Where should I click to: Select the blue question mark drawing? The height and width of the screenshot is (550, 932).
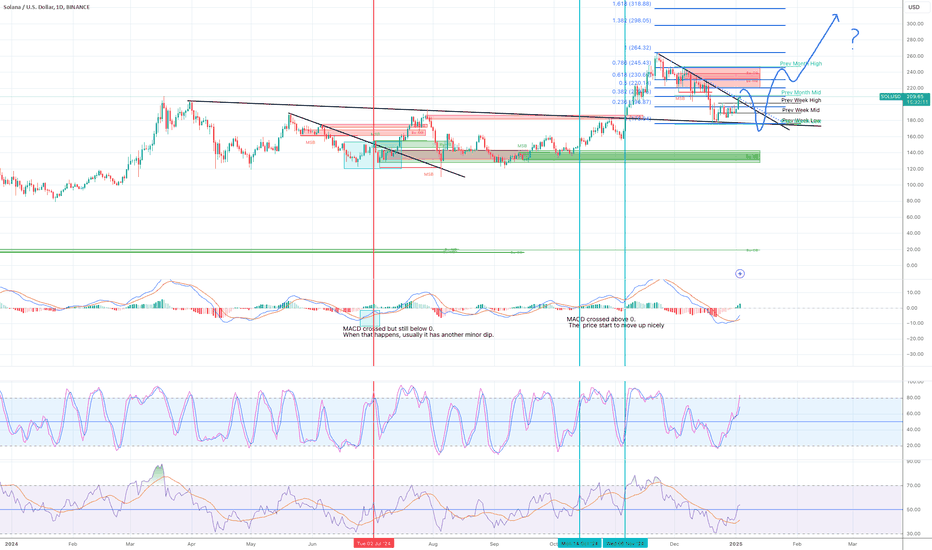click(x=854, y=39)
